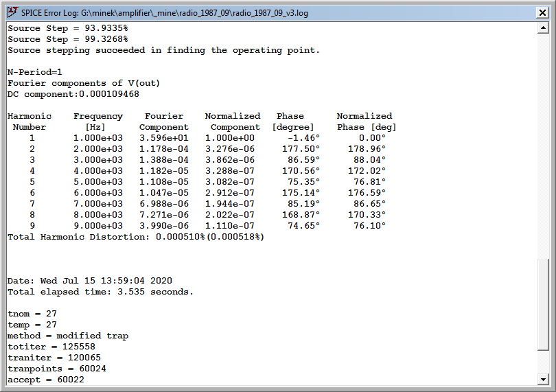Click the 'Phase [degree]' column header

pos(293,122)
